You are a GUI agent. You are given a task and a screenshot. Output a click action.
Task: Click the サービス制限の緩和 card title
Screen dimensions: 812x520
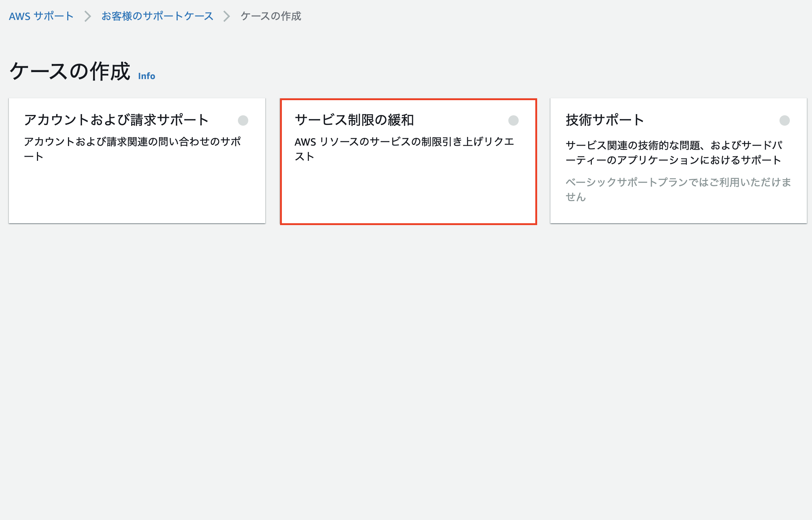[356, 119]
